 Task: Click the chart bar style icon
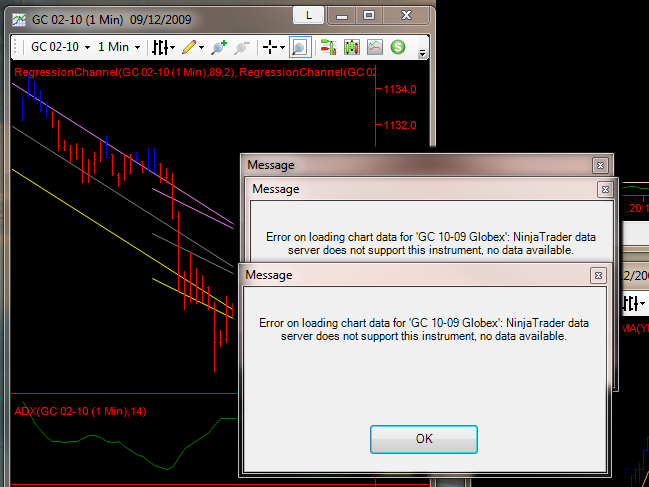(x=160, y=47)
